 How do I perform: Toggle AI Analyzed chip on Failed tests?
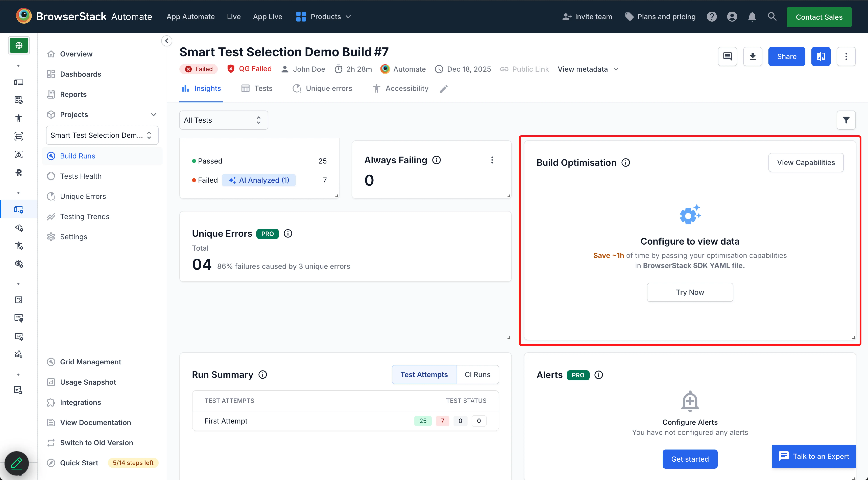259,180
